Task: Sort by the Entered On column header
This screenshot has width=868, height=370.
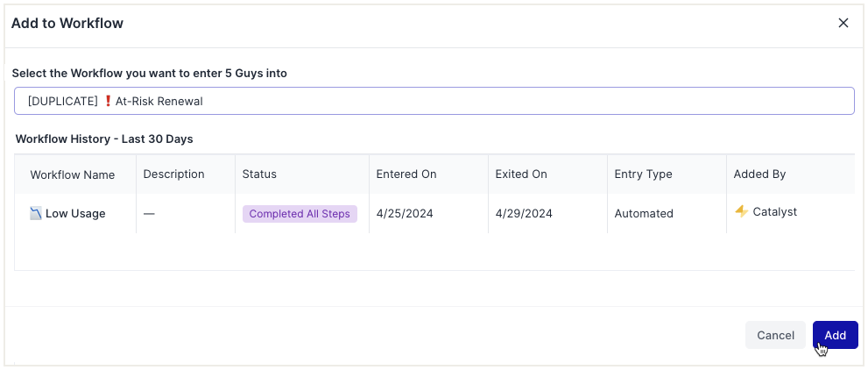Action: (406, 174)
